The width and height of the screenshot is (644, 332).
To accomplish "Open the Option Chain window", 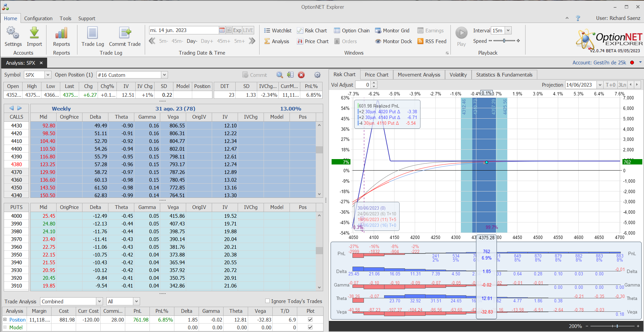I will [352, 31].
